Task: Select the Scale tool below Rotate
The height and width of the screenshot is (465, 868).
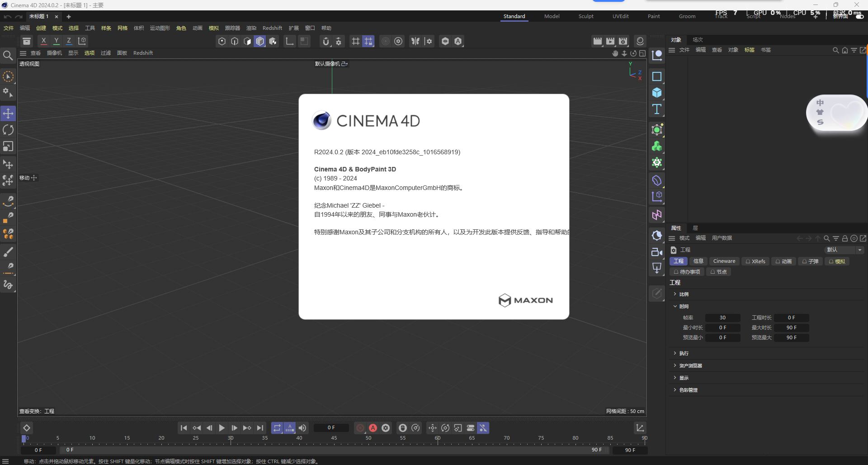Action: point(8,146)
